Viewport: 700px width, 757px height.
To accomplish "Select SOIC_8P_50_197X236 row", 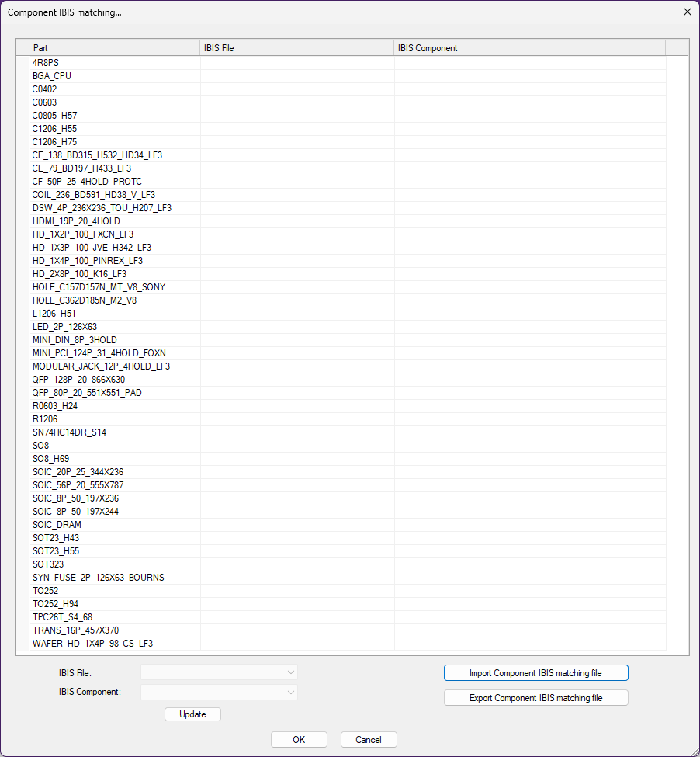I will coord(75,498).
